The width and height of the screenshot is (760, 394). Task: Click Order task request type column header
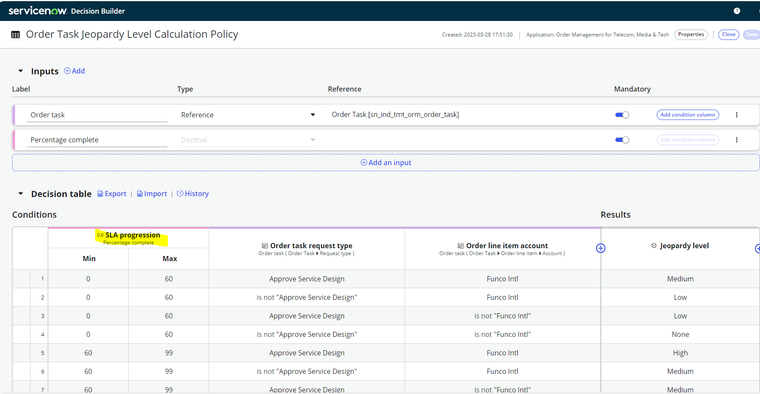[x=307, y=249]
